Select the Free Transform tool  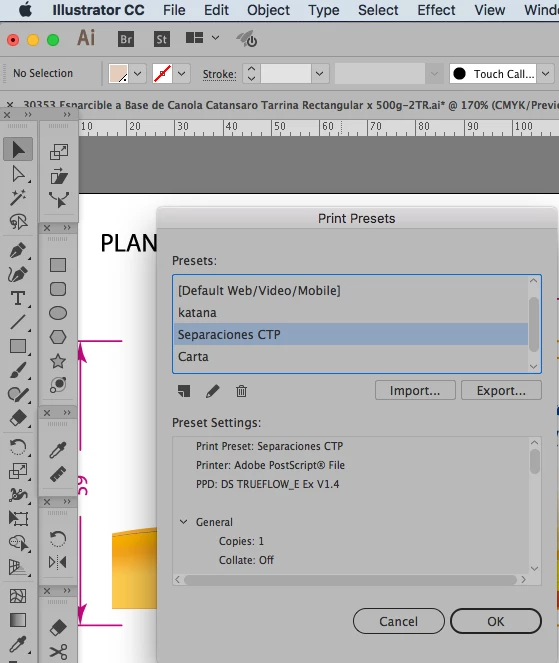(18, 518)
